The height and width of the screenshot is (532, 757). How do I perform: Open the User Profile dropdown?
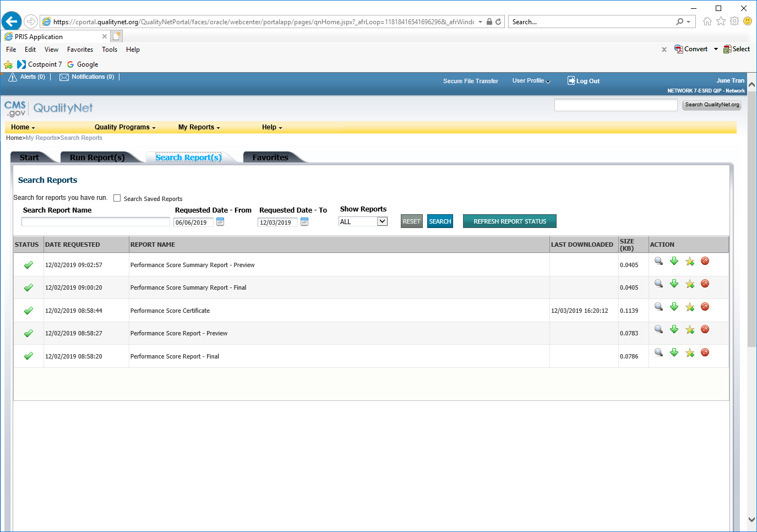pyautogui.click(x=531, y=81)
